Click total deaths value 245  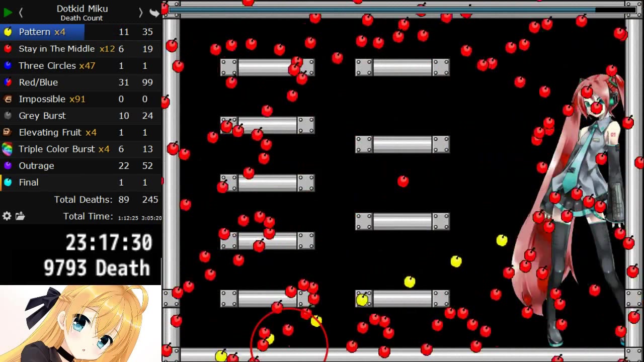click(x=150, y=200)
